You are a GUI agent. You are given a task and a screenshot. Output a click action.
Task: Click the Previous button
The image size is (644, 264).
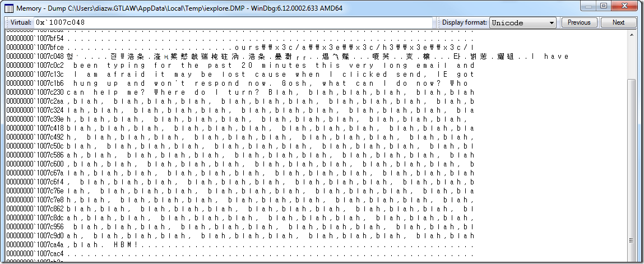(578, 22)
